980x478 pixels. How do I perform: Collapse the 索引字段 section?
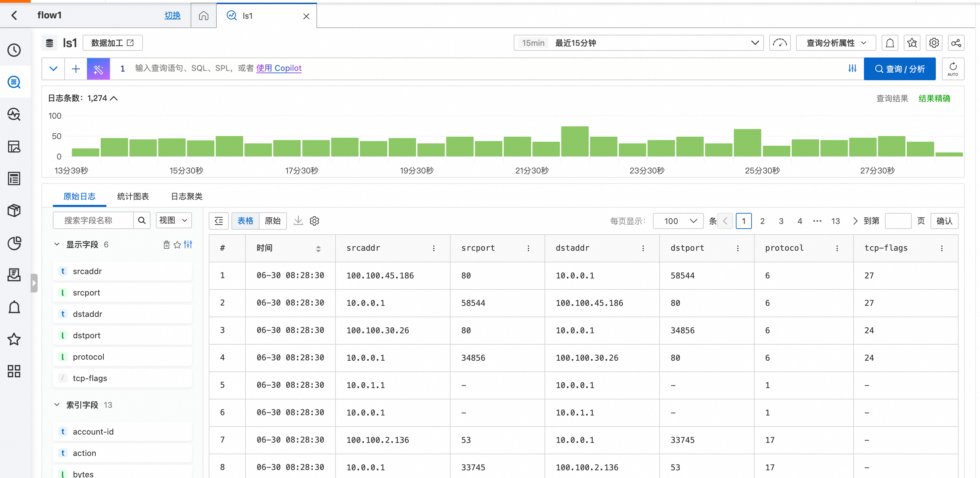pos(57,404)
